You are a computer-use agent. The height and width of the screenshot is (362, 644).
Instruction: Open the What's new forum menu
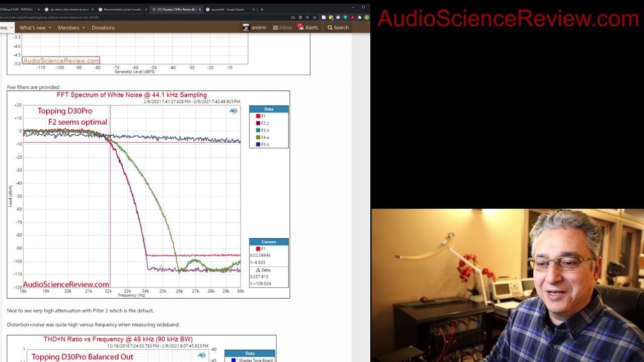33,28
